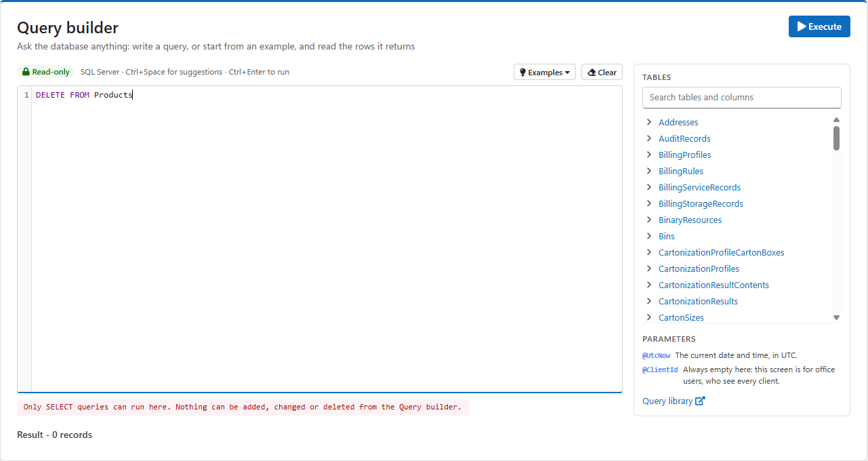The image size is (868, 461).
Task: Expand the CartonizationResults chevron
Action: (649, 301)
